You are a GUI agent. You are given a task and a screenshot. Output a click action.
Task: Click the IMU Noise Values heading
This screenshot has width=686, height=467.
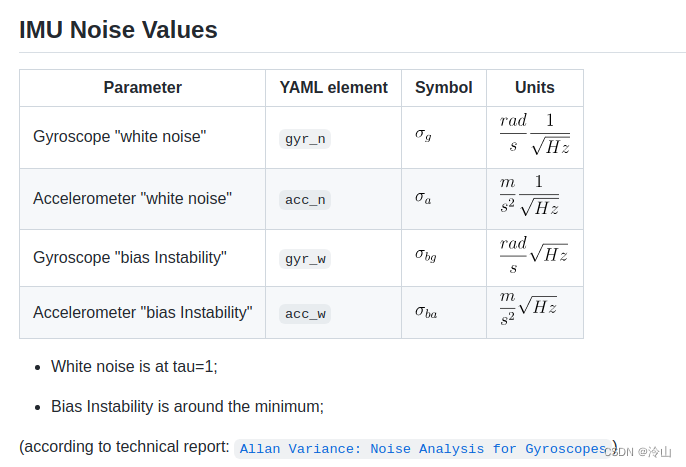[118, 30]
